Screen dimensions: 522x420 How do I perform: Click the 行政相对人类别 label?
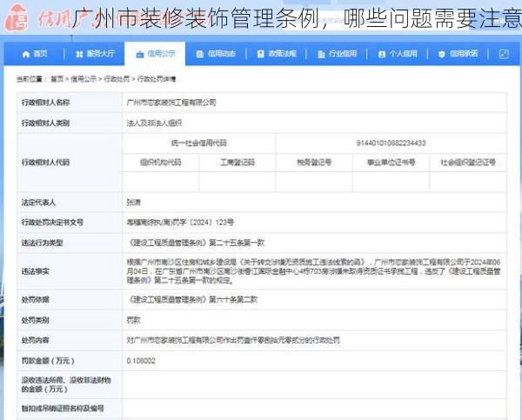pyautogui.click(x=45, y=123)
